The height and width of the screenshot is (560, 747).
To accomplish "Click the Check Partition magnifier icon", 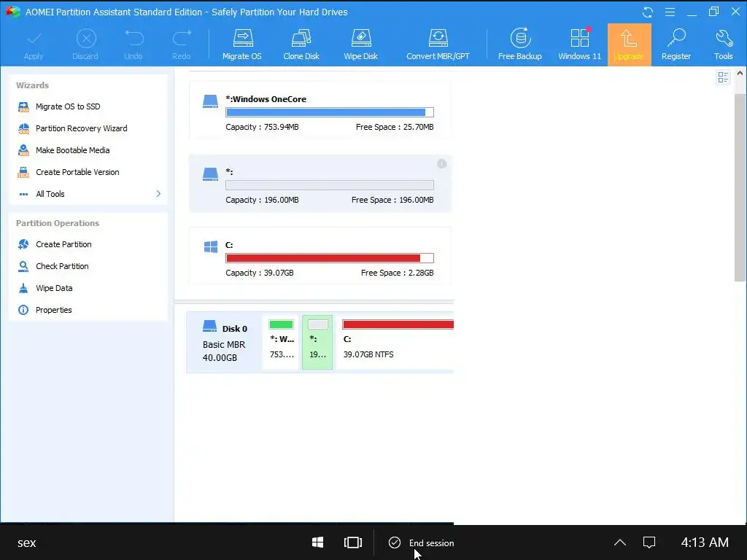I will 23,266.
